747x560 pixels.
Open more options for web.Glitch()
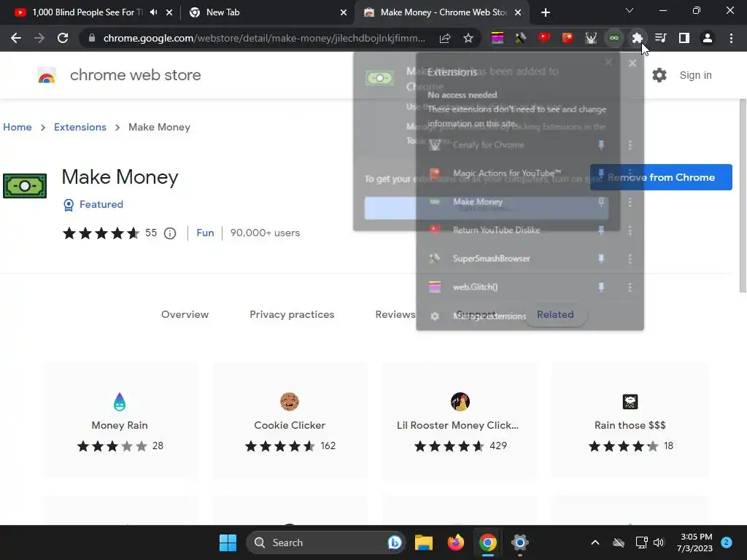pos(630,287)
